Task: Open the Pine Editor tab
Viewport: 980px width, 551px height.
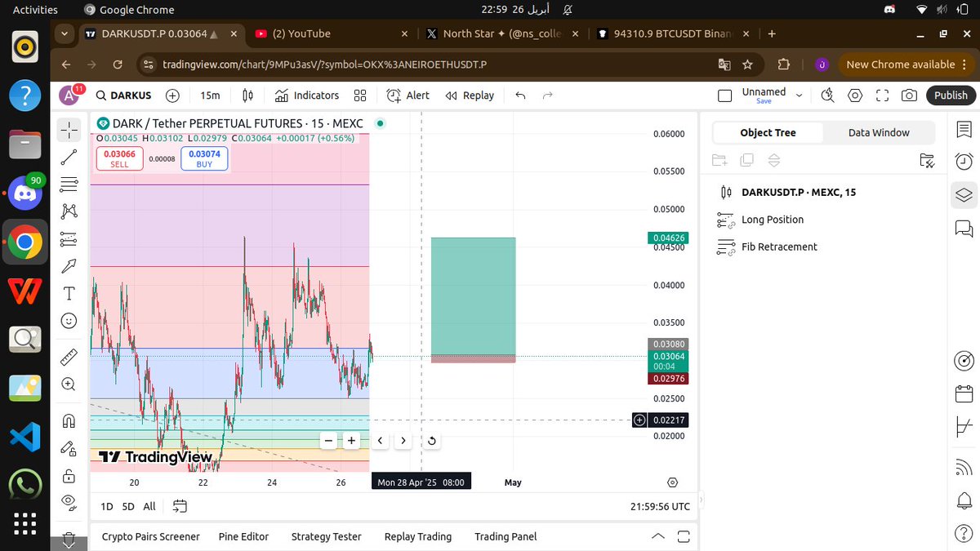Action: tap(243, 536)
